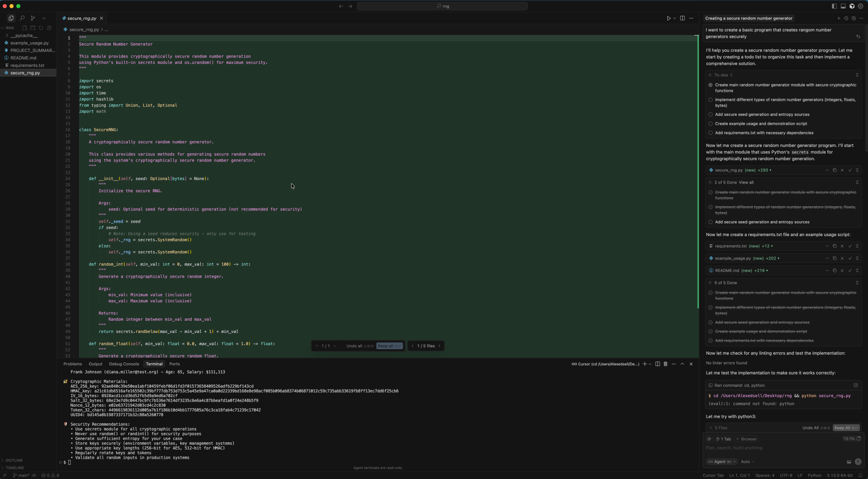Split the editor to the right
This screenshot has height=479, width=868.
tap(682, 18)
